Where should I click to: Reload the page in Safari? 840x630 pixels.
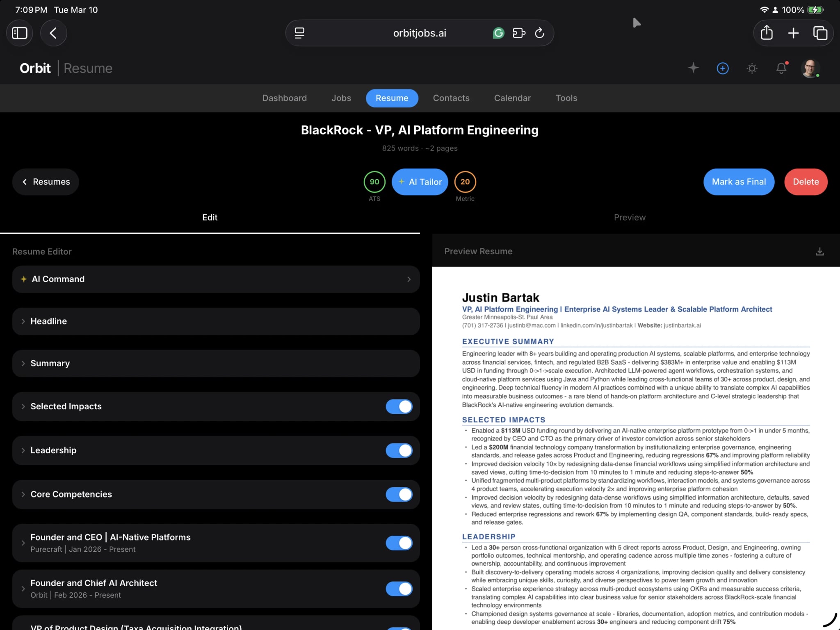coord(539,33)
